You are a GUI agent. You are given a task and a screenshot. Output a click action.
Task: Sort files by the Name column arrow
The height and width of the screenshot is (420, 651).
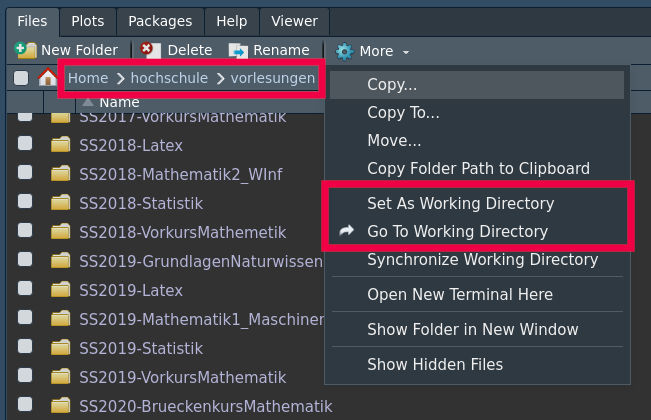coord(88,102)
